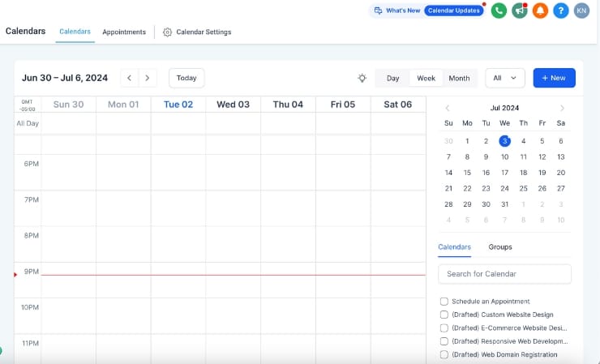Open the blue help question mark

pos(561,11)
